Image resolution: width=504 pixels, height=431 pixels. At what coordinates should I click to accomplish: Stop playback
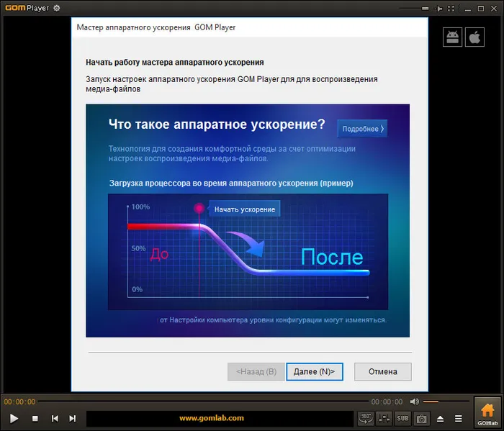[x=35, y=418]
